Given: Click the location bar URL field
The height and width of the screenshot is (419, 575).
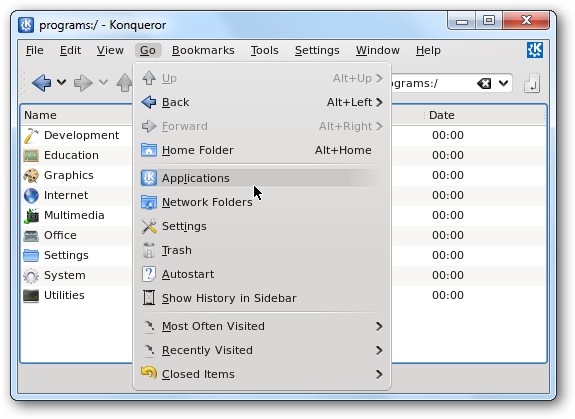Looking at the screenshot, I should 433,84.
